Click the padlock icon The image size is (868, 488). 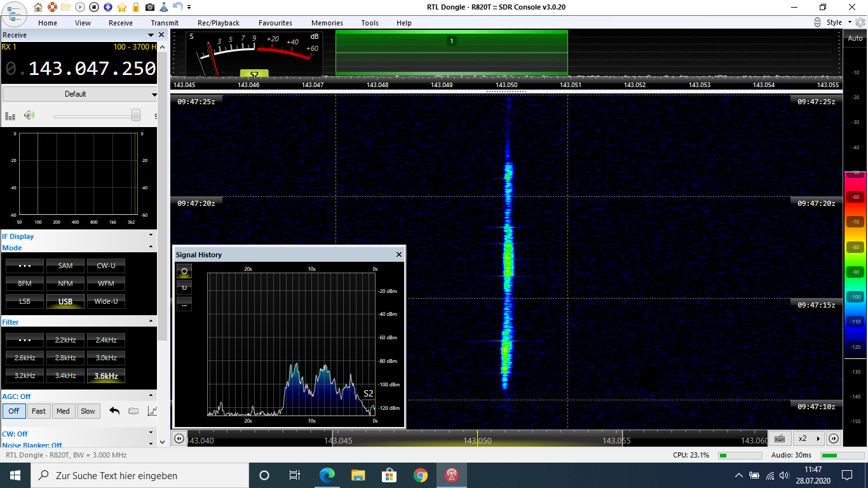click(x=135, y=7)
